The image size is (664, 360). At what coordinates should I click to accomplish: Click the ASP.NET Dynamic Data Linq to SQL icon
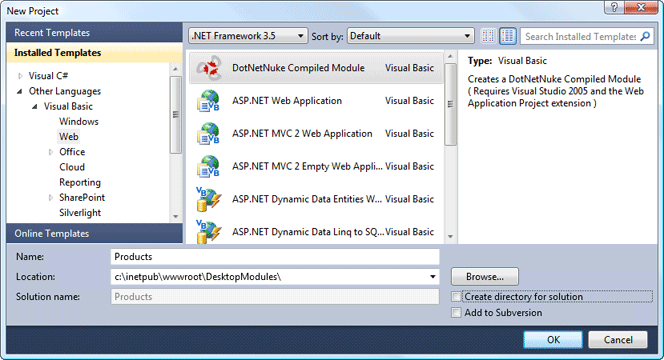click(x=208, y=231)
